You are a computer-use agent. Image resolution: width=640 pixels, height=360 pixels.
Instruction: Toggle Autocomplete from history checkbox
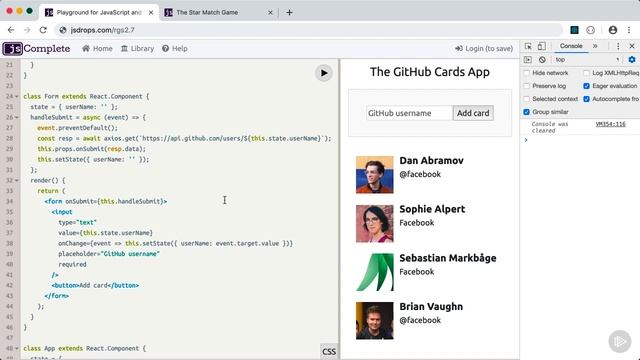[x=587, y=99]
